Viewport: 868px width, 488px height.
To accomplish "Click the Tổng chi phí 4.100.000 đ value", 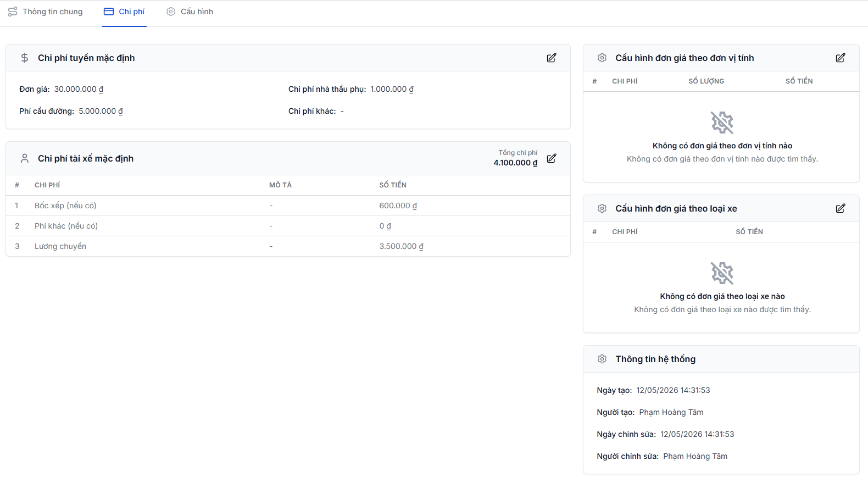I will 515,163.
